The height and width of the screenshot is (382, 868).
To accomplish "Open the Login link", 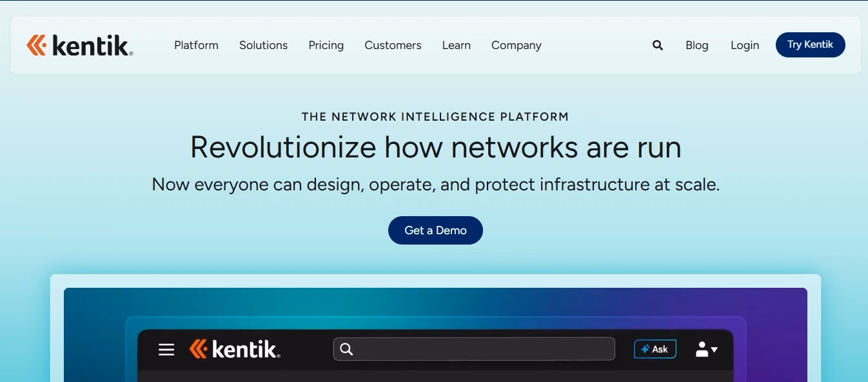I will 745,45.
